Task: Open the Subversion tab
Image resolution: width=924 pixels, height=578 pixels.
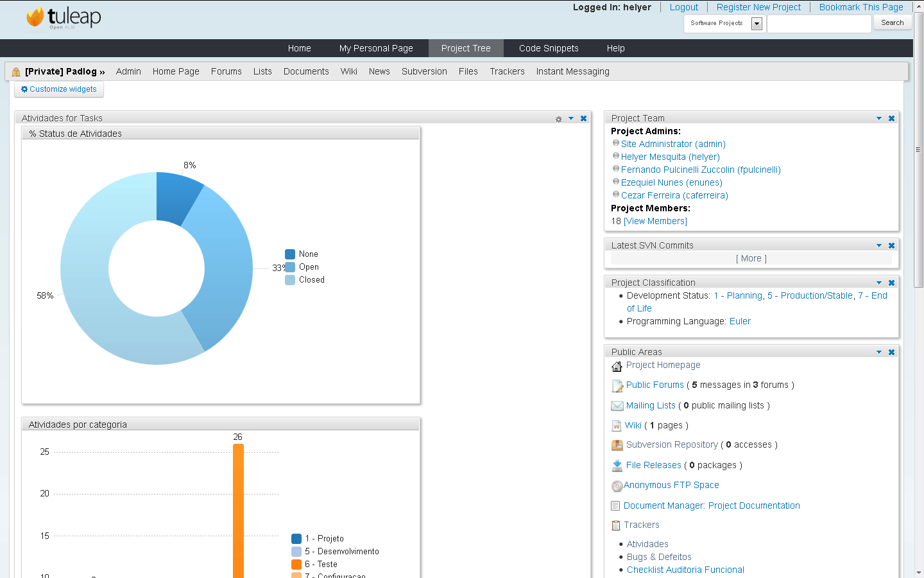Action: pyautogui.click(x=424, y=71)
